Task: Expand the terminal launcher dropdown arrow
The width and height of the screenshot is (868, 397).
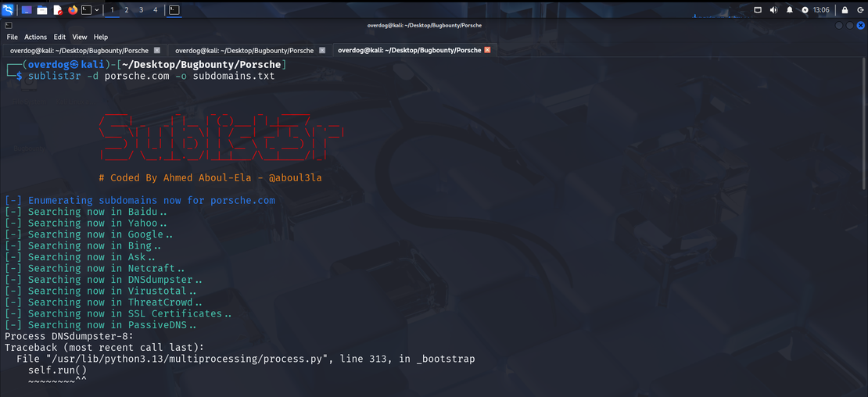Action: [x=96, y=10]
